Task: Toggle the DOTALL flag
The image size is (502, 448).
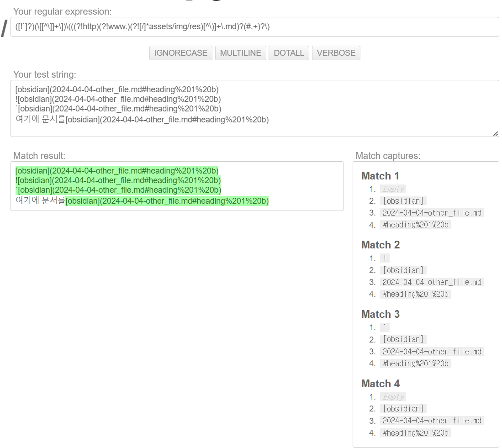Action: (289, 53)
